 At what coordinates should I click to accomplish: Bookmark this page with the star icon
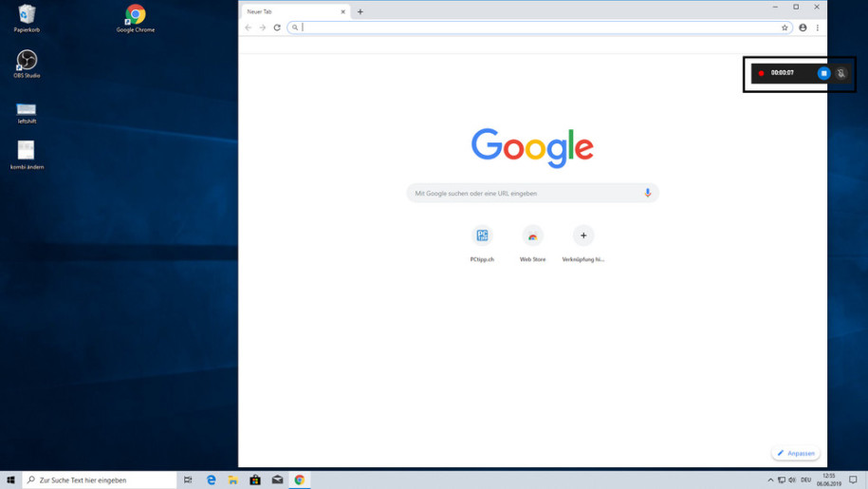785,28
